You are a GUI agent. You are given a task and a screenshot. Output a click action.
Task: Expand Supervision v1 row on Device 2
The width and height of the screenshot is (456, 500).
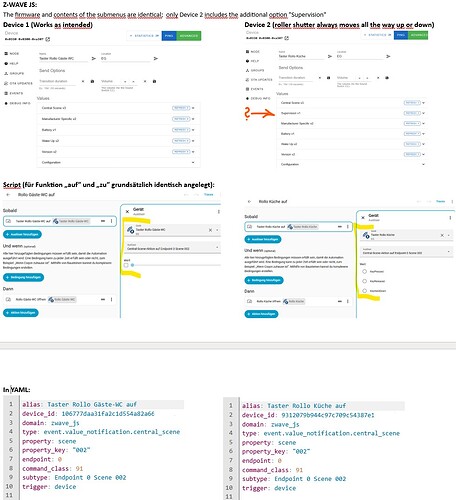click(423, 113)
